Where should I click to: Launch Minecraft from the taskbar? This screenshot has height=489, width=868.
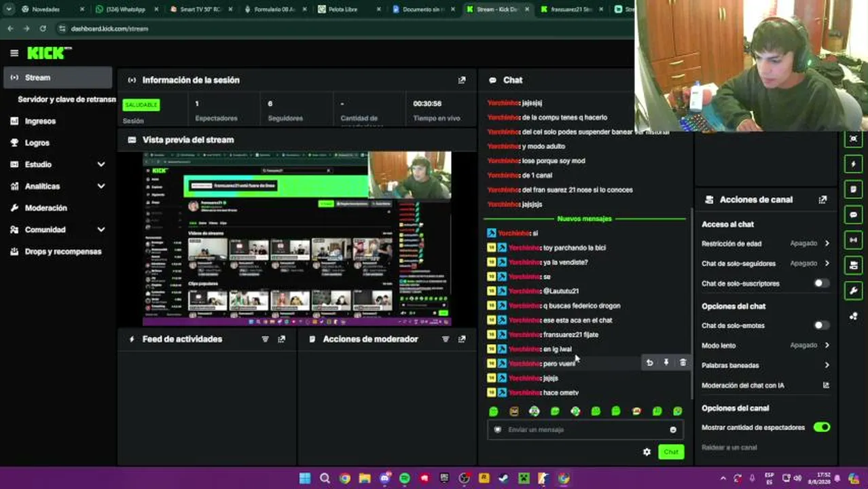pos(524,478)
